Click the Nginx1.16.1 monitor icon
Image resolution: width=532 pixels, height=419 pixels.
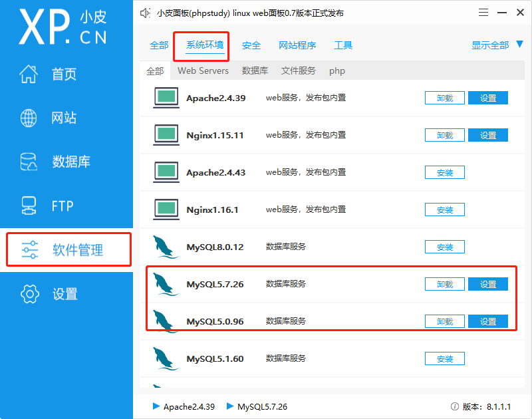pyautogui.click(x=166, y=209)
